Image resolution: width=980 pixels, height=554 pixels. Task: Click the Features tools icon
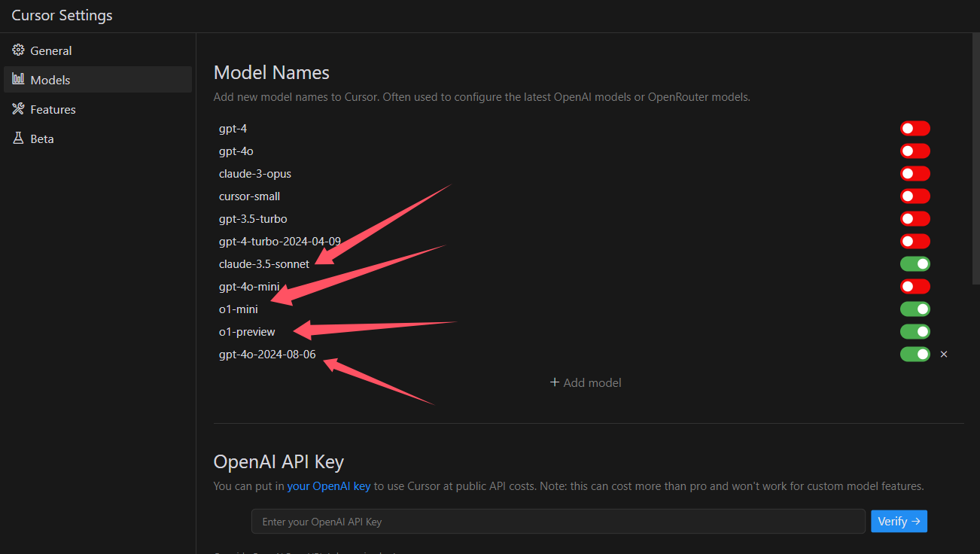pos(18,109)
